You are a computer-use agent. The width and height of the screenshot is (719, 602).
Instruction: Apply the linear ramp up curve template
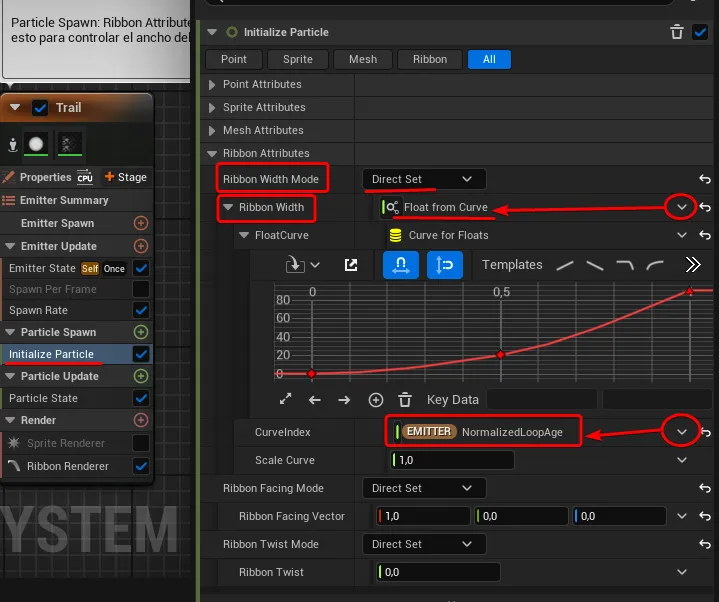pos(565,265)
